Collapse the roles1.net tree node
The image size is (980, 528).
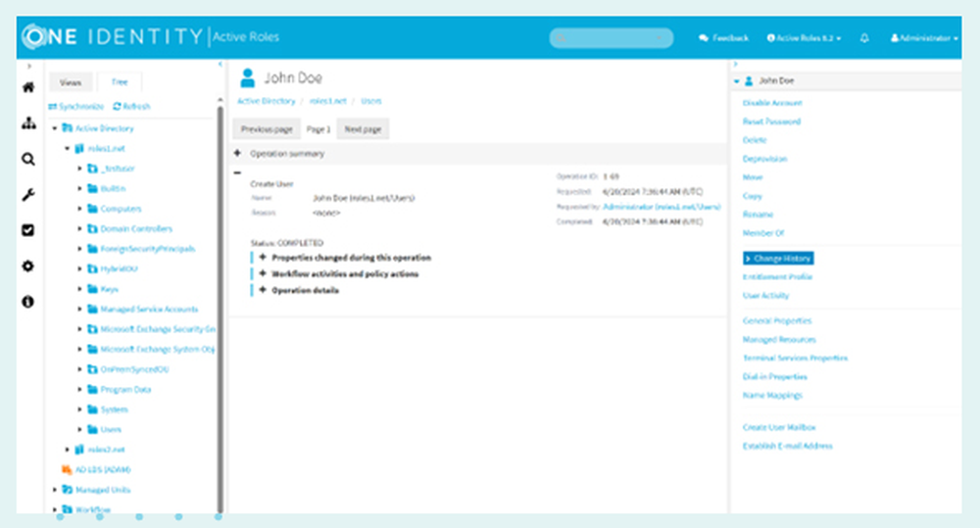pos(68,148)
